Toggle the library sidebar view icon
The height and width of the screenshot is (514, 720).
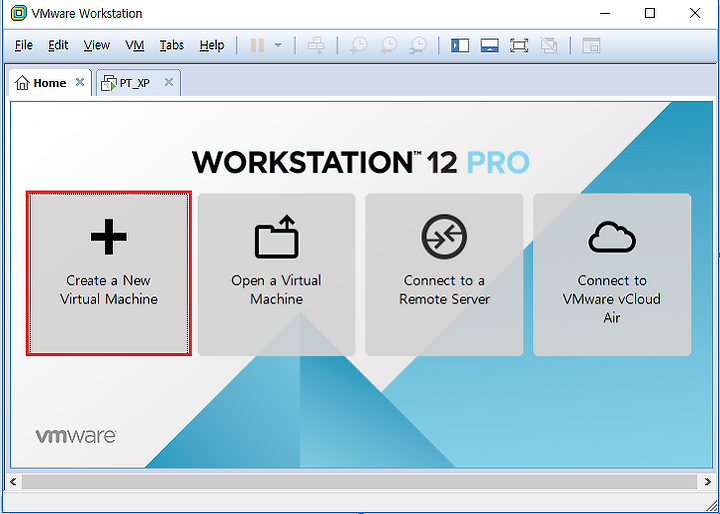(460, 45)
